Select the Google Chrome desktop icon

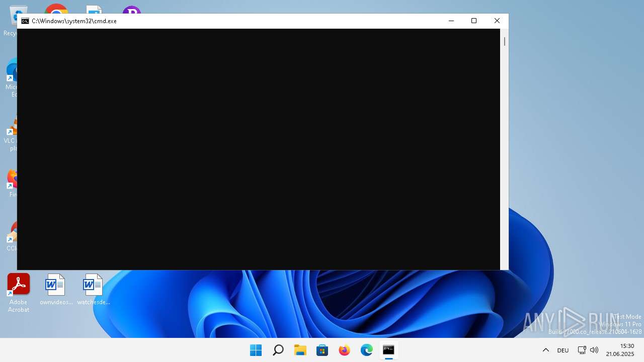point(56,9)
